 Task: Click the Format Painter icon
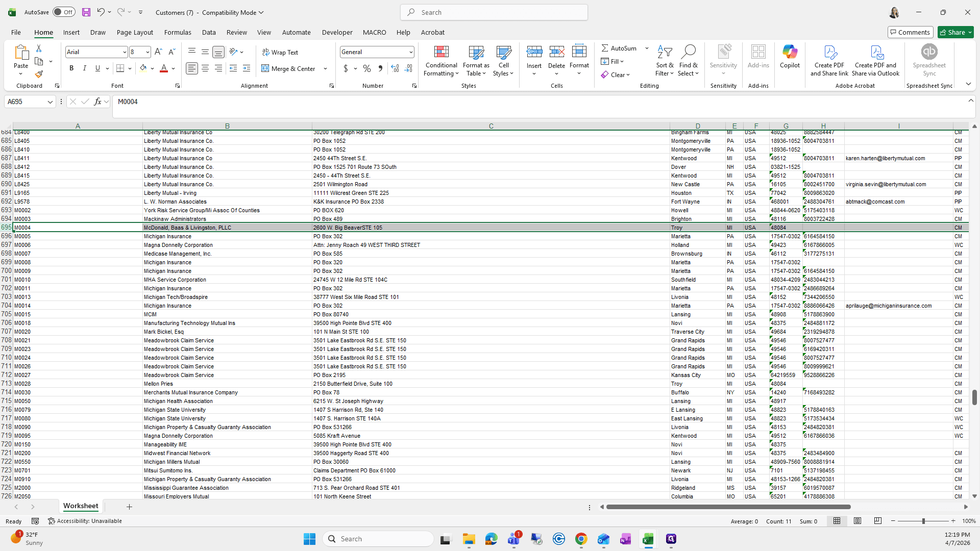(39, 74)
